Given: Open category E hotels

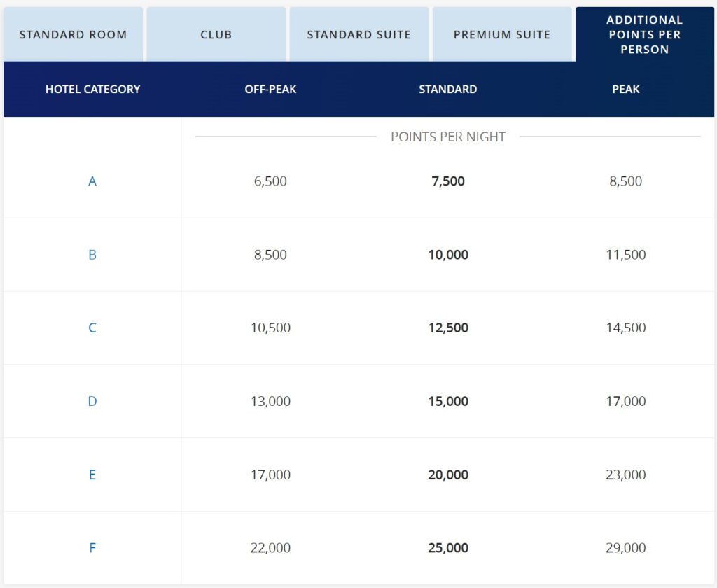Looking at the screenshot, I should coord(92,475).
